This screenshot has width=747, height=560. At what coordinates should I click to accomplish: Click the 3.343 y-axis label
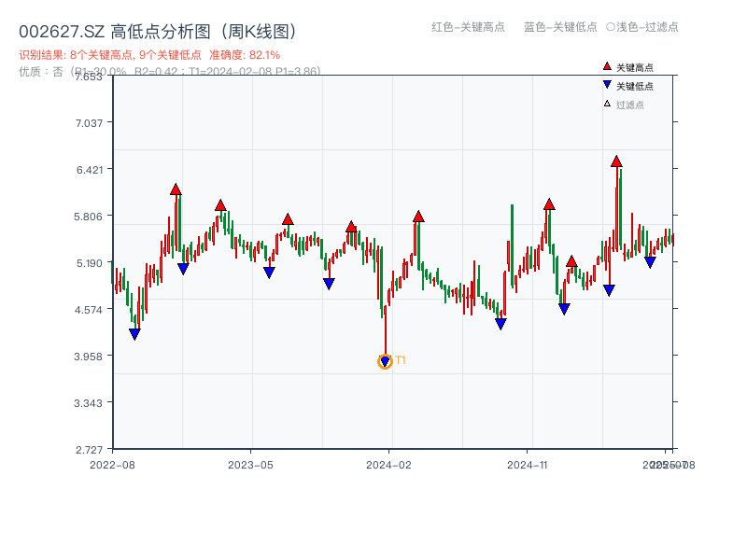pos(88,403)
